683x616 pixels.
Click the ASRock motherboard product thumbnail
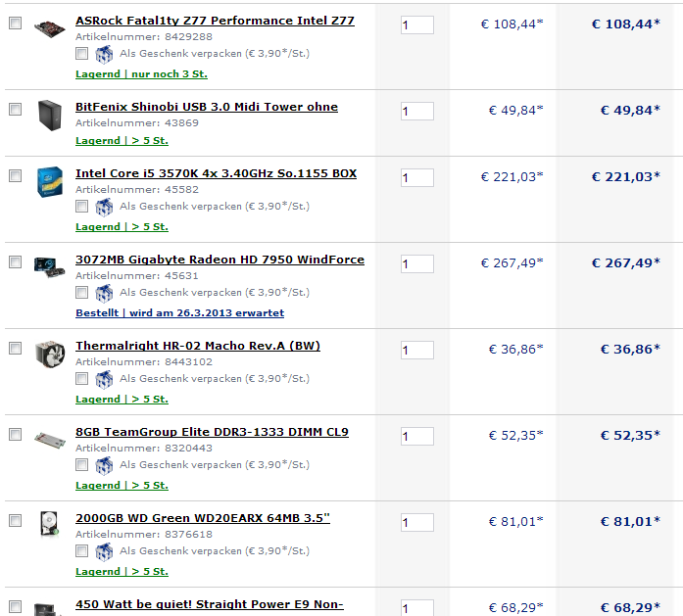(50, 28)
